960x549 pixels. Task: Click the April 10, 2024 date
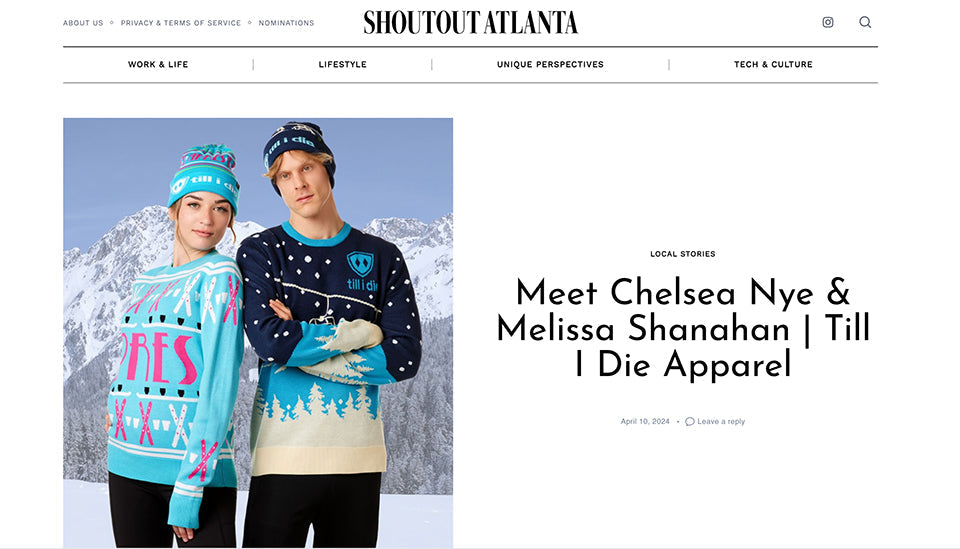(x=645, y=422)
